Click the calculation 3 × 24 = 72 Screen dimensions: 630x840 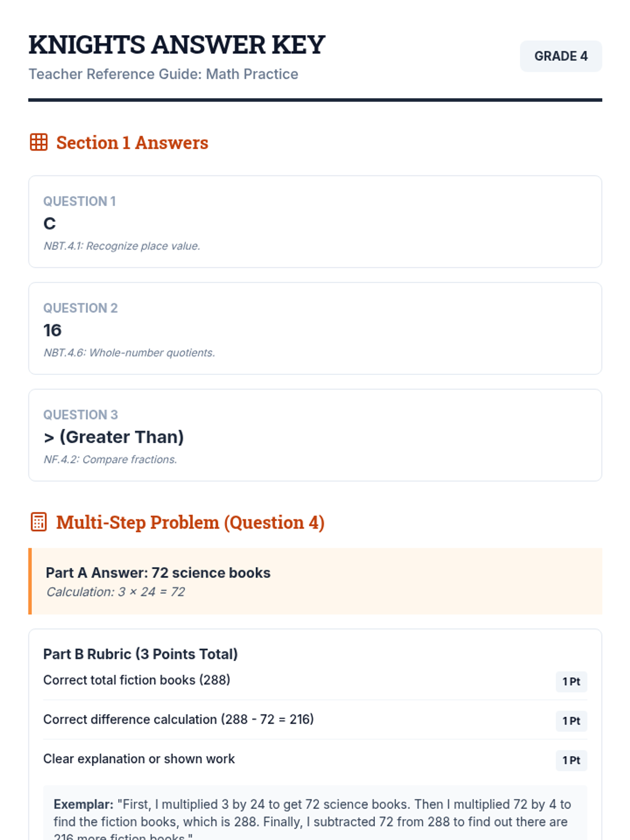115,592
